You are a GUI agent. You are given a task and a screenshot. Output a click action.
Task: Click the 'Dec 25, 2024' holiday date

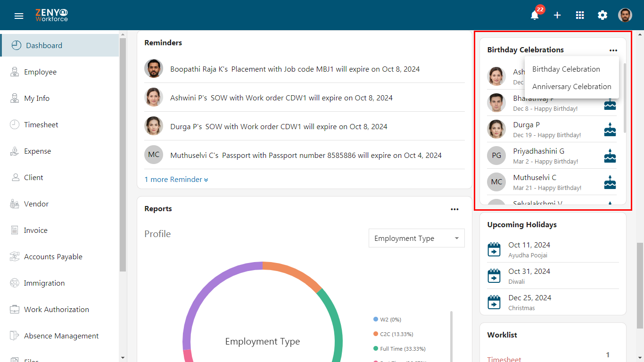pos(529,298)
